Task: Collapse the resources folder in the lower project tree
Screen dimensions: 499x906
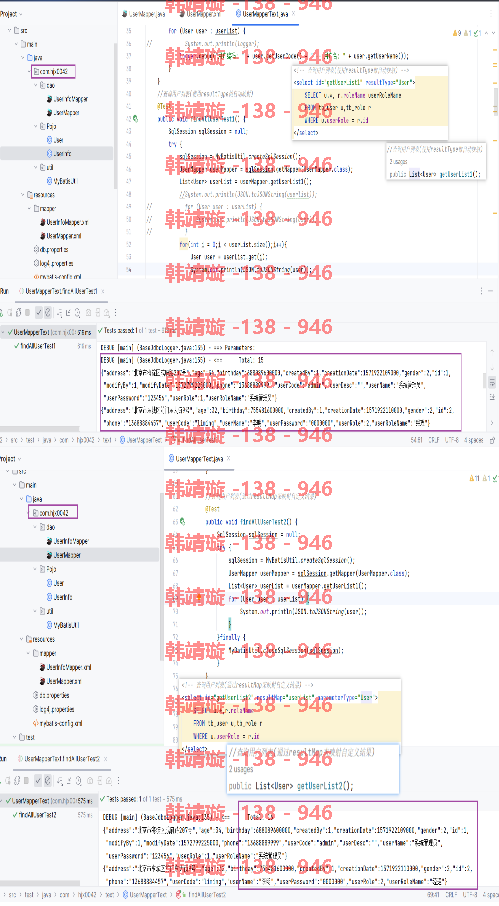Action: tap(23, 639)
